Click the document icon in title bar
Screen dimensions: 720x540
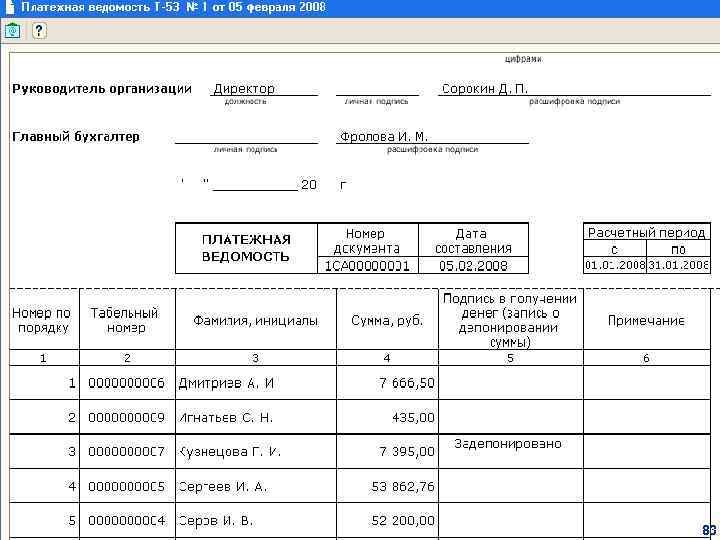(x=9, y=7)
